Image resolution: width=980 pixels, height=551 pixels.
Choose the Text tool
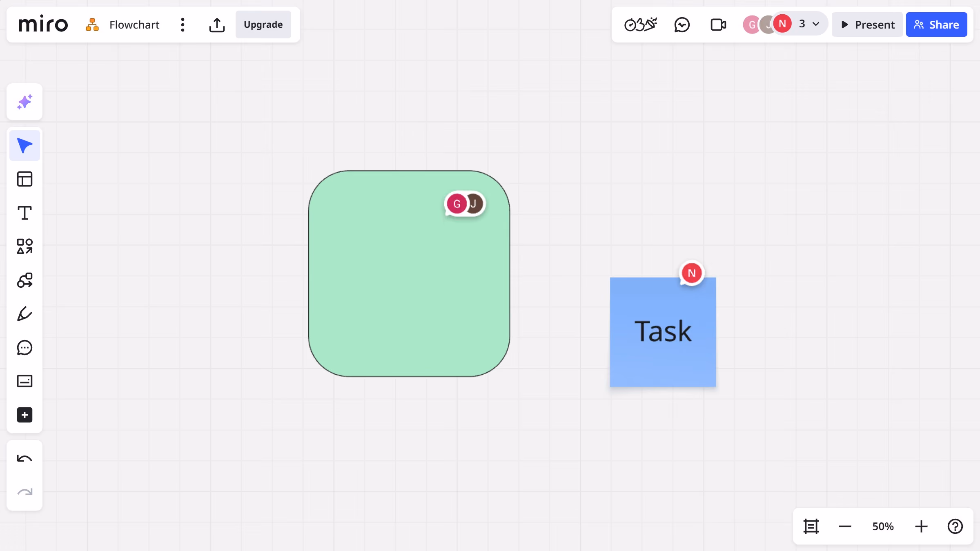pos(24,213)
